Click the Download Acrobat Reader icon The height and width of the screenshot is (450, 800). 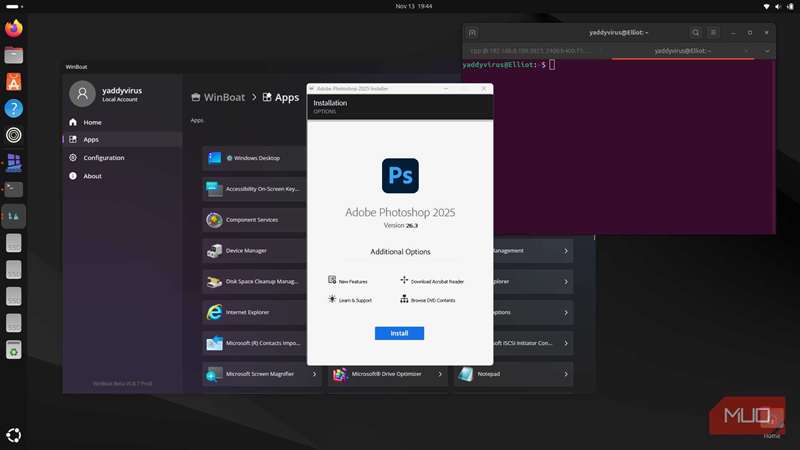pyautogui.click(x=404, y=281)
